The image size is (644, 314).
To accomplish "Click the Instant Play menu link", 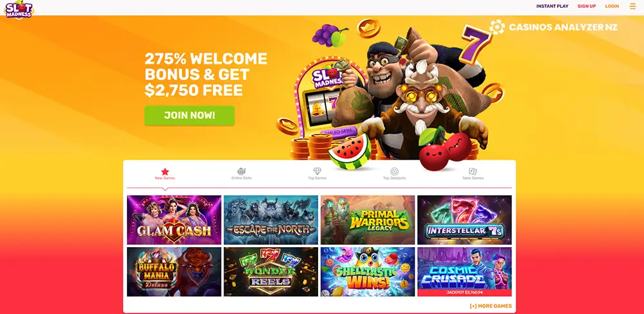I will point(553,6).
